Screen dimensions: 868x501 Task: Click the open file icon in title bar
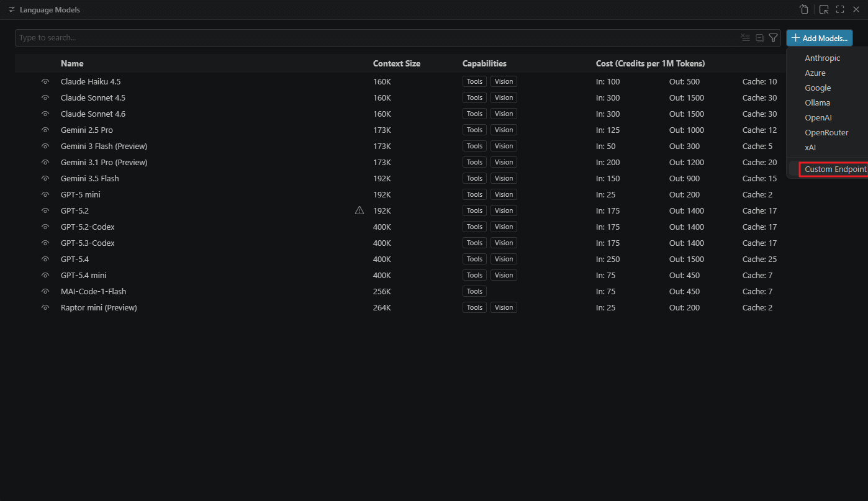pos(804,9)
